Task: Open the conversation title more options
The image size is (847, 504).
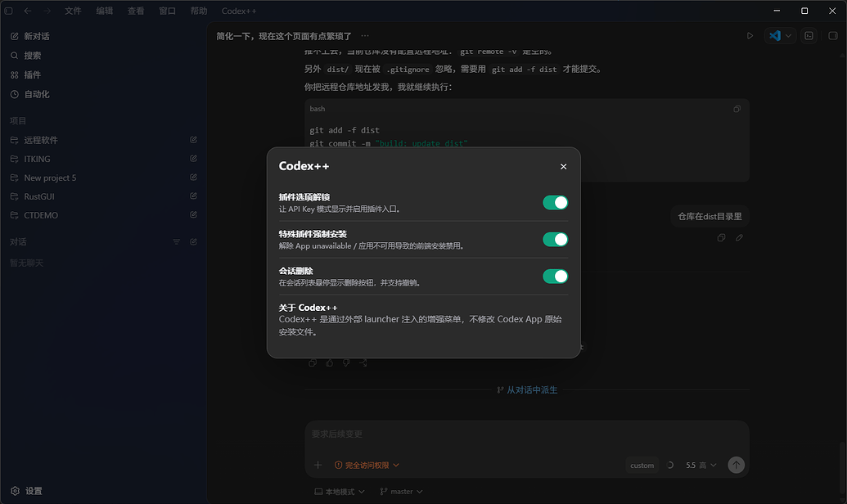Action: [365, 36]
